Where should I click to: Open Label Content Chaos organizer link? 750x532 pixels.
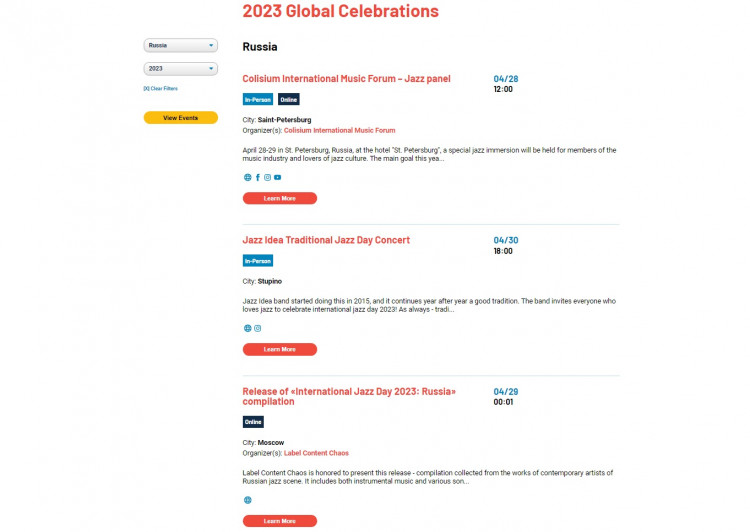(316, 453)
